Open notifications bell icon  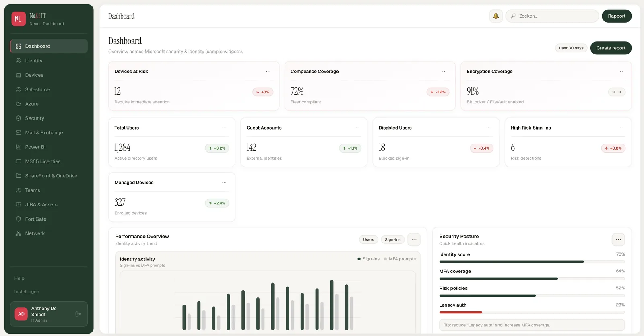pyautogui.click(x=496, y=16)
